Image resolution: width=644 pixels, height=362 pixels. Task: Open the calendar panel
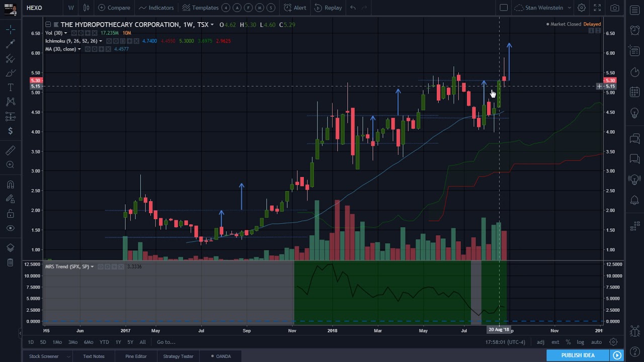coord(634,93)
